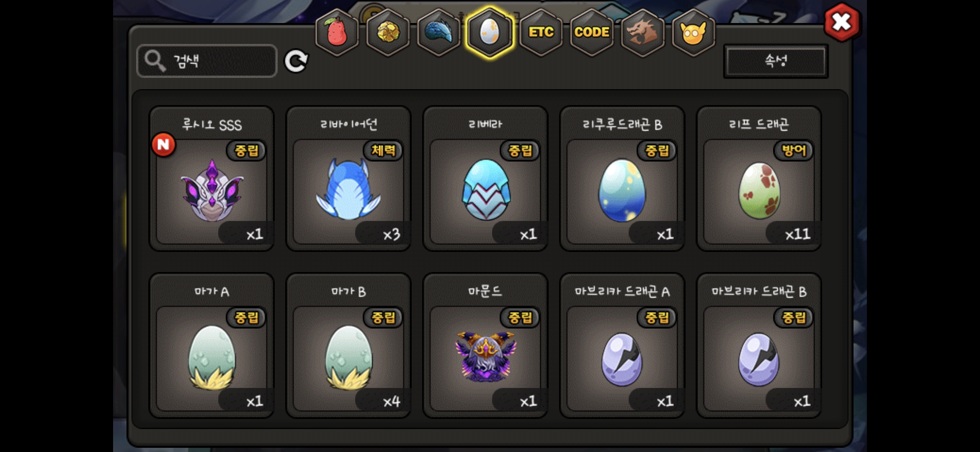Select the egg inventory tab
Image resolution: width=980 pixels, height=452 pixels.
pyautogui.click(x=490, y=32)
